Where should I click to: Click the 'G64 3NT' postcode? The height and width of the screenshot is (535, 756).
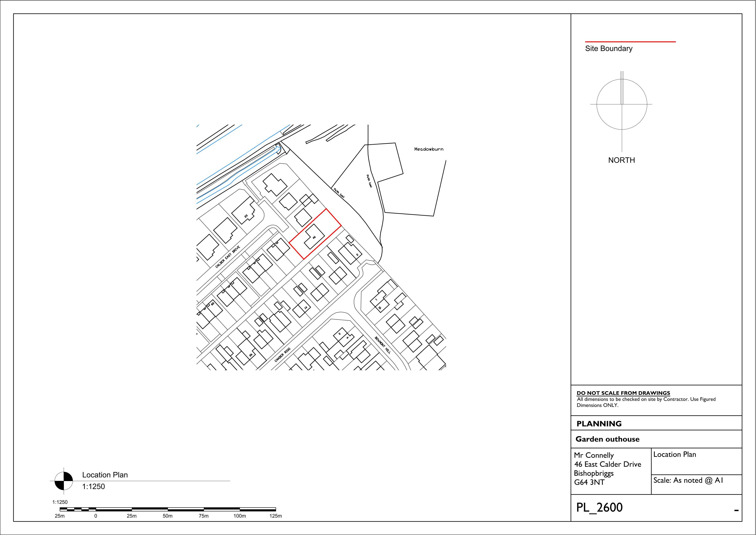pyautogui.click(x=589, y=482)
